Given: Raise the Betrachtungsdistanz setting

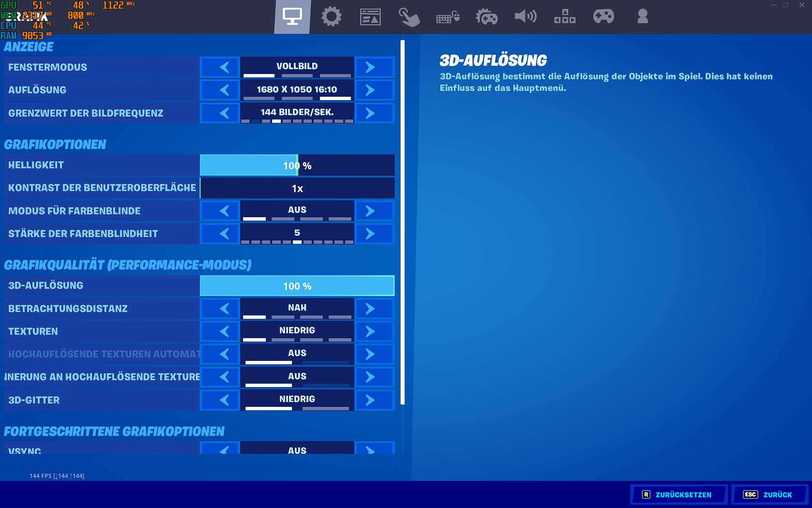Looking at the screenshot, I should (375, 309).
